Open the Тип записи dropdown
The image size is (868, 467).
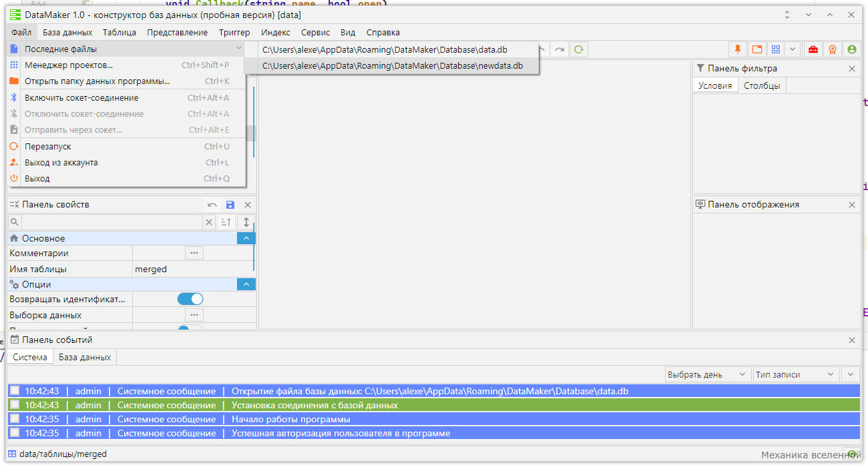point(796,374)
